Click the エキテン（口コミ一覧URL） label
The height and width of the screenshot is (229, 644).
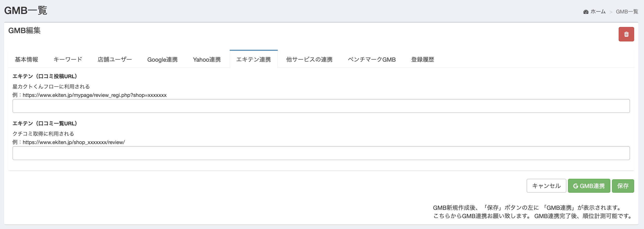[45, 124]
